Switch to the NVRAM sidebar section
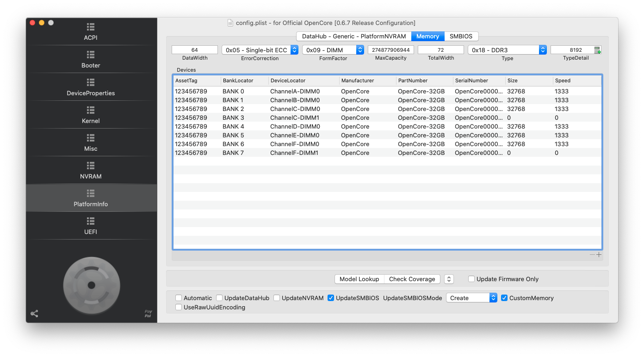This screenshot has height=357, width=644. click(91, 170)
